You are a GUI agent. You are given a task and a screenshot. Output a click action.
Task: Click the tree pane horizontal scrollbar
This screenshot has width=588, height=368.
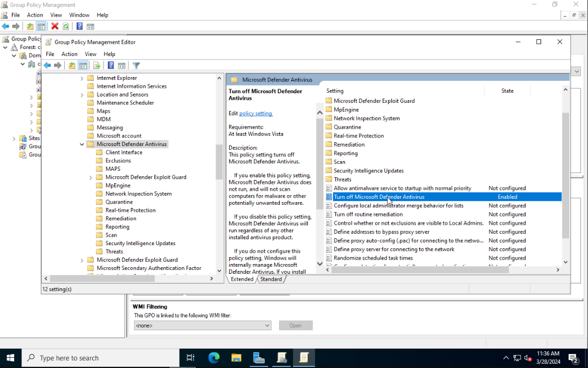(102, 279)
